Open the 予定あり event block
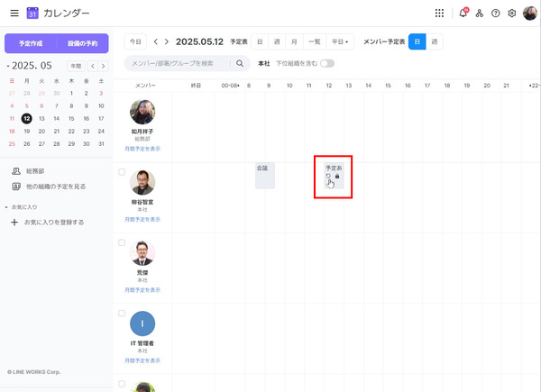Screen dimensions: 541x392 pos(334,176)
